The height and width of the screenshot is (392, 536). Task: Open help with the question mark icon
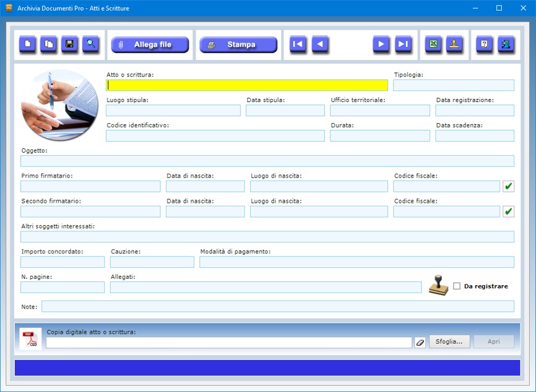click(x=485, y=44)
